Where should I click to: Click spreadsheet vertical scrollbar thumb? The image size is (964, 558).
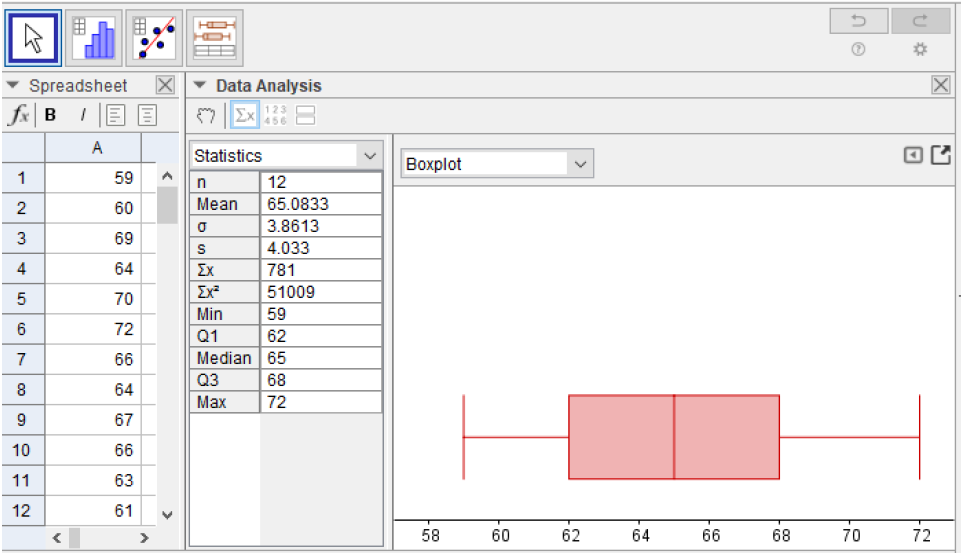tap(167, 205)
